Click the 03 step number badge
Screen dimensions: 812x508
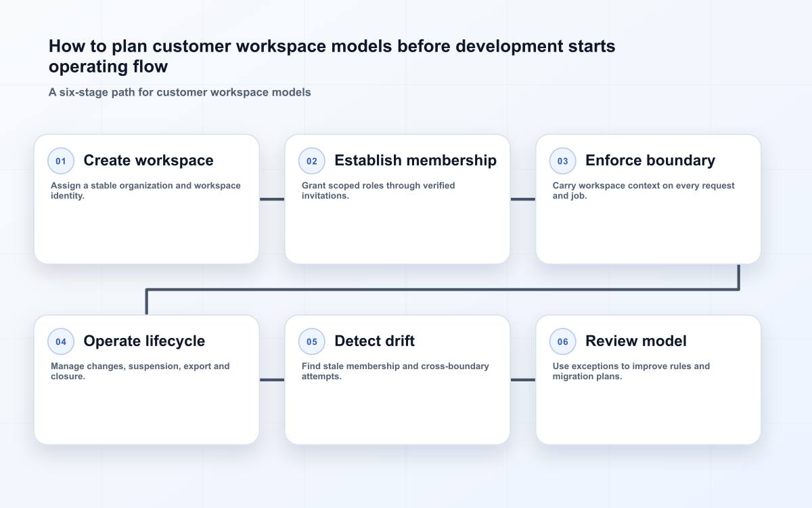point(563,161)
